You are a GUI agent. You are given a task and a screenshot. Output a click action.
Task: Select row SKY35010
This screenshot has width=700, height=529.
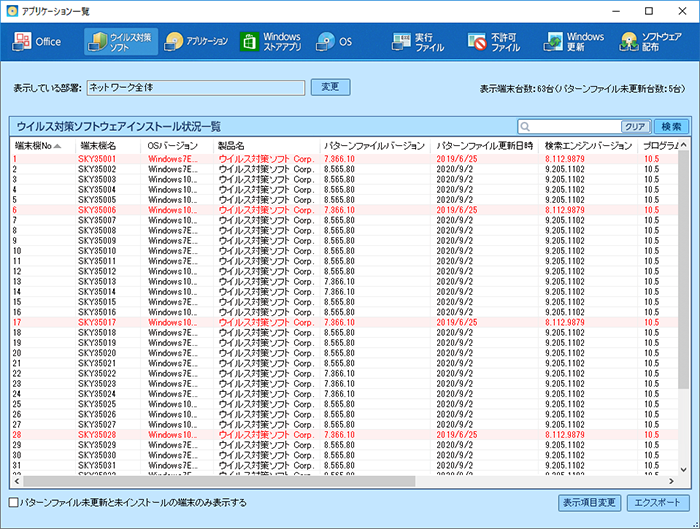coord(344,251)
